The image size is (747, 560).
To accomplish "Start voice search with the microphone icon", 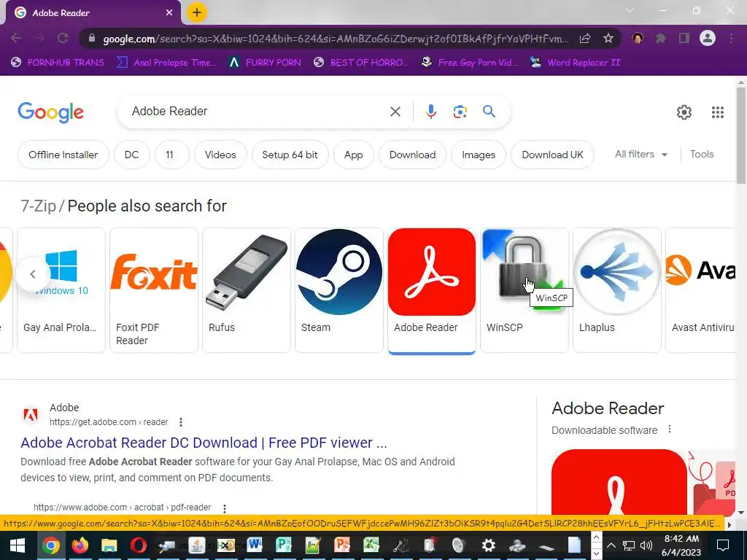I will (x=430, y=112).
